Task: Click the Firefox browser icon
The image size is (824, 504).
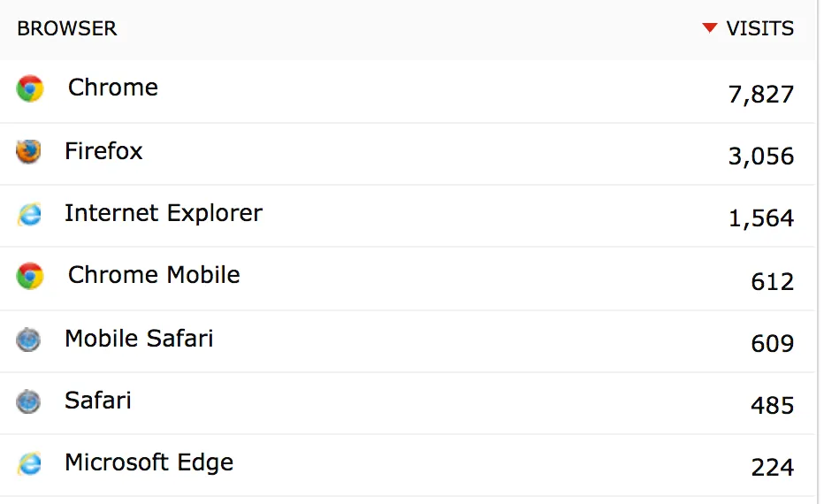Action: tap(28, 151)
